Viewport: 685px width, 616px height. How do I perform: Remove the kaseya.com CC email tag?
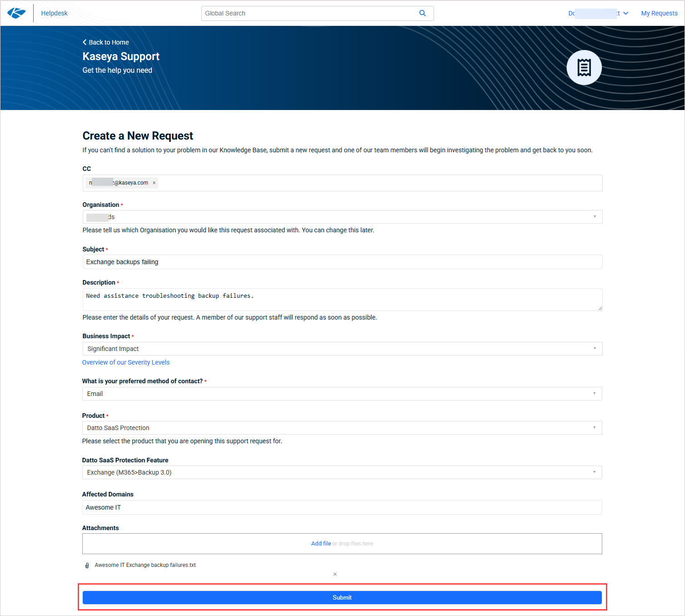click(x=154, y=183)
